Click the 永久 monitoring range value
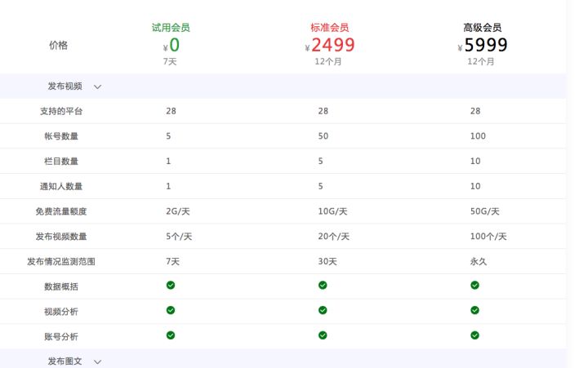Viewport: 588px width, 368px height. (479, 262)
